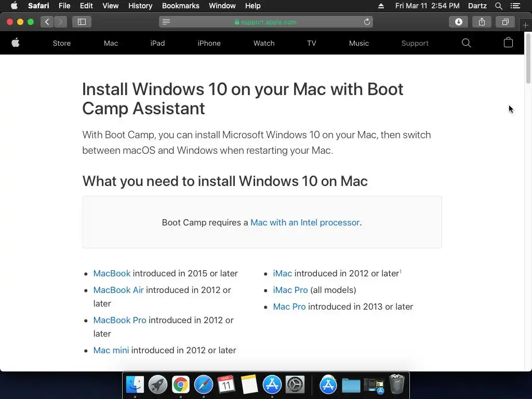Go to Store in Apple nav

[x=62, y=43]
